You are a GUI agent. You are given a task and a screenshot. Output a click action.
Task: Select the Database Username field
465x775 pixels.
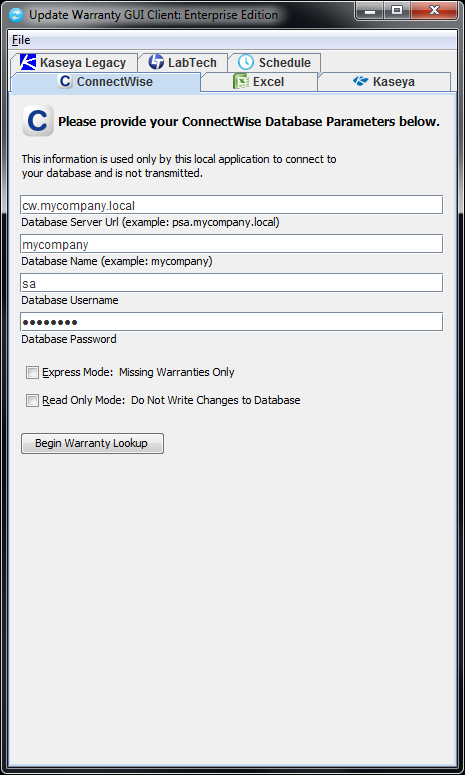232,283
